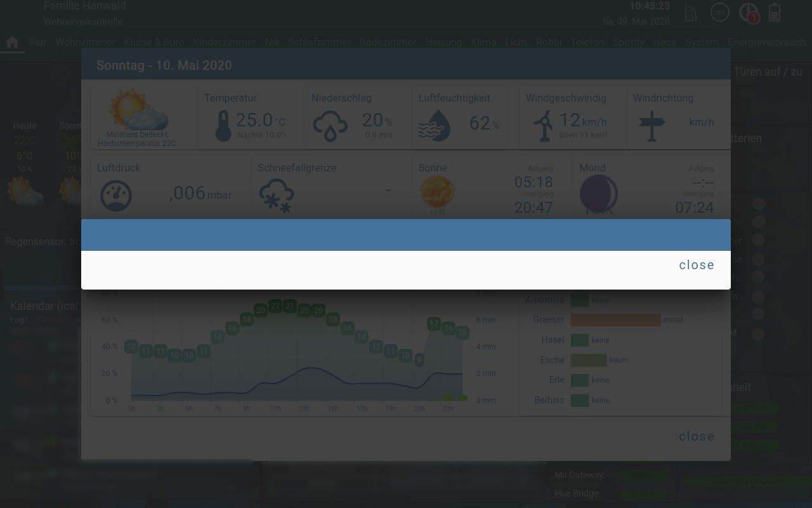Click the door status icon in header
This screenshot has width=812, height=508.
pos(691,13)
